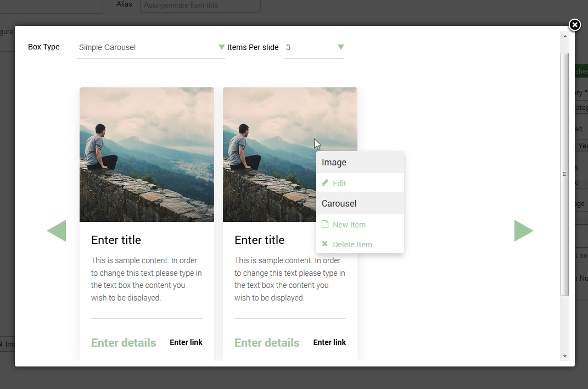This screenshot has height=389, width=588.
Task: Click the Box Type label
Action: click(x=44, y=47)
